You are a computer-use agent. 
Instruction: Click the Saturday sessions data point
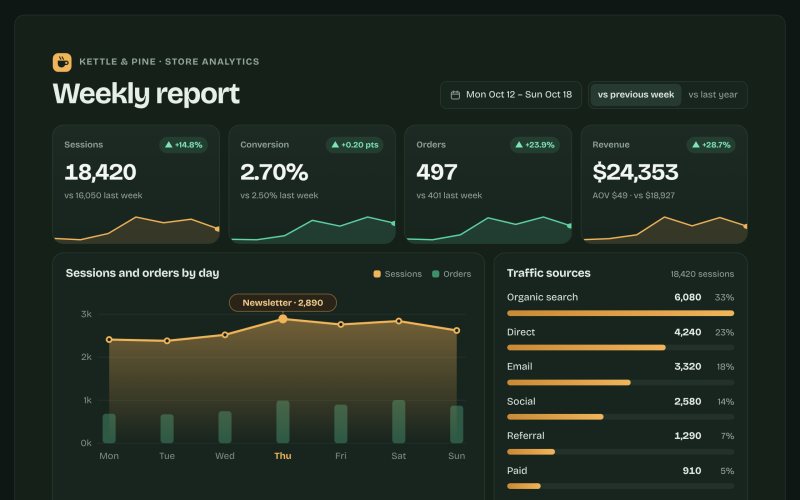pyautogui.click(x=399, y=321)
